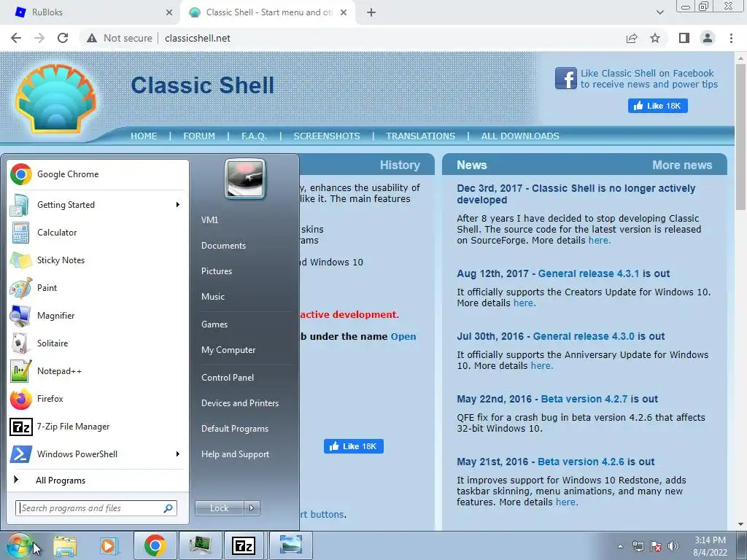Launch Paint from the Start menu
This screenshot has width=747, height=560.
(98, 287)
